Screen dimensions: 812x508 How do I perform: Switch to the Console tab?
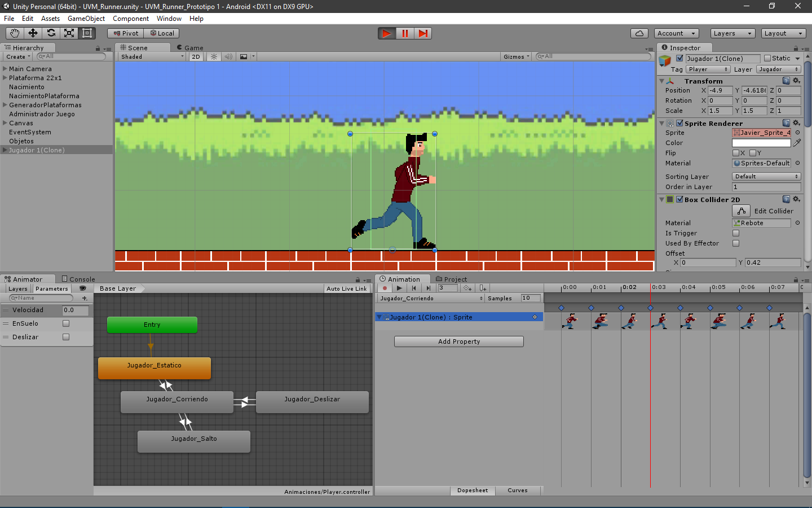pyautogui.click(x=78, y=279)
